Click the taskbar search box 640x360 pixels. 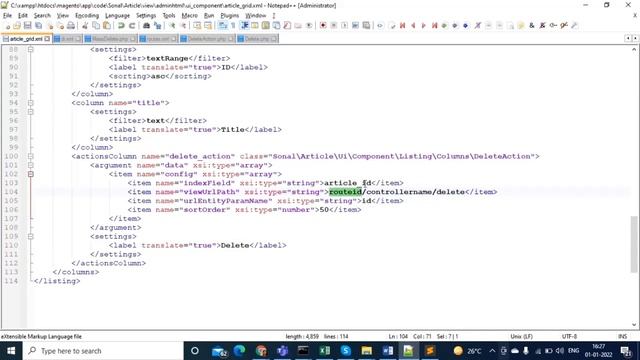pos(103,351)
